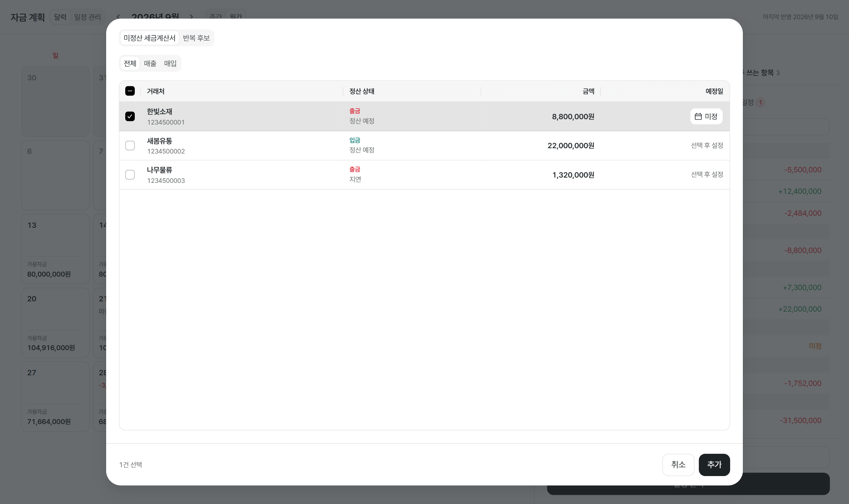Screen dimensions: 849x504
Task: Uncheck the 한빛소재 row checkbox
Action: tap(130, 116)
